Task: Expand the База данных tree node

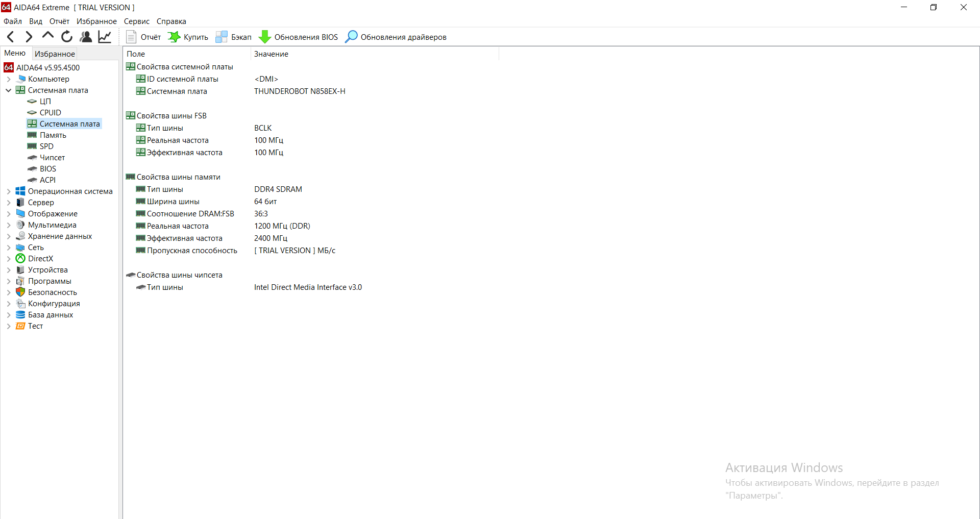Action: [9, 315]
